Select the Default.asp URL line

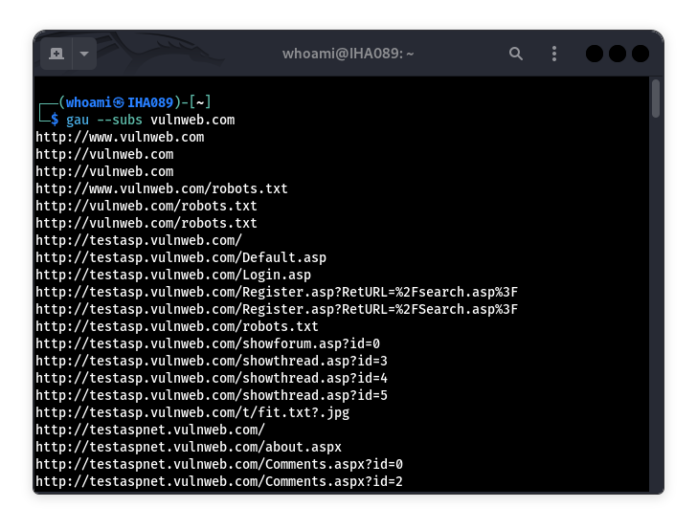click(181, 257)
